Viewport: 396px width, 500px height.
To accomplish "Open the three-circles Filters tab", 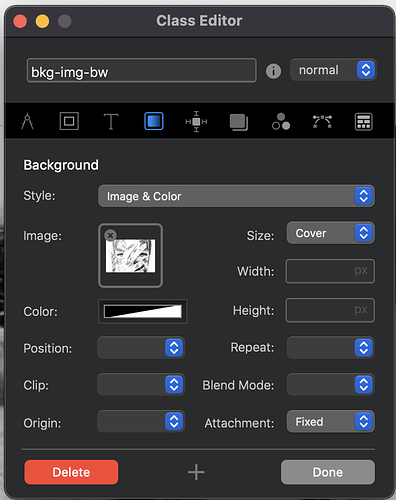I will (281, 121).
